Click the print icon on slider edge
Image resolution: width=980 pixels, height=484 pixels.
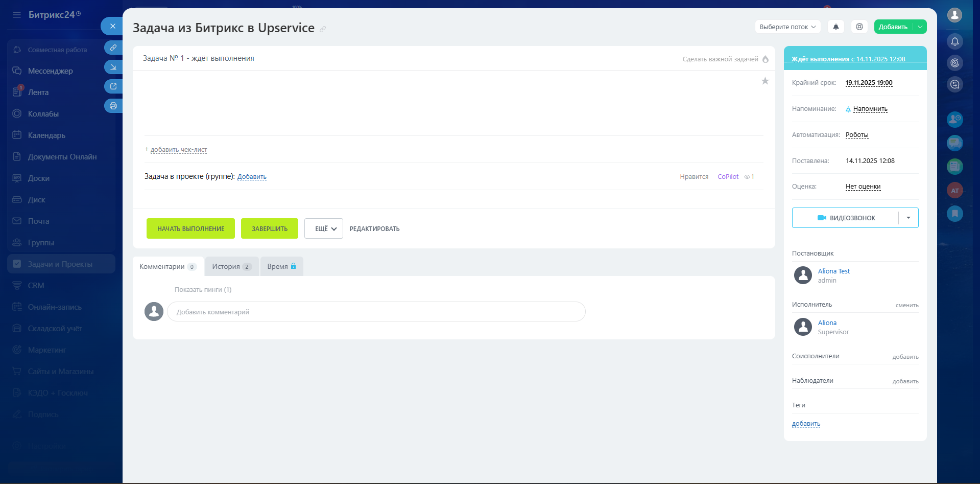[113, 106]
